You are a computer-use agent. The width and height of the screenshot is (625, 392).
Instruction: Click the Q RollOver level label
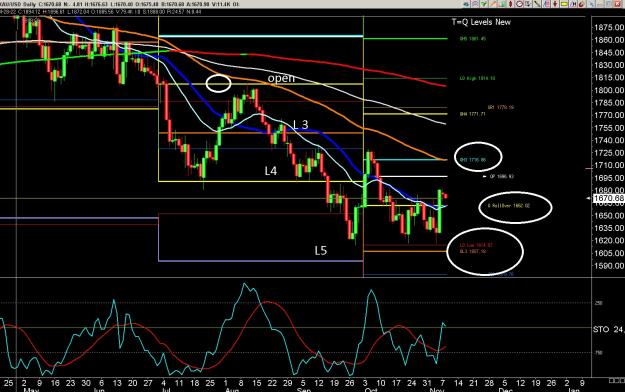[x=509, y=206]
